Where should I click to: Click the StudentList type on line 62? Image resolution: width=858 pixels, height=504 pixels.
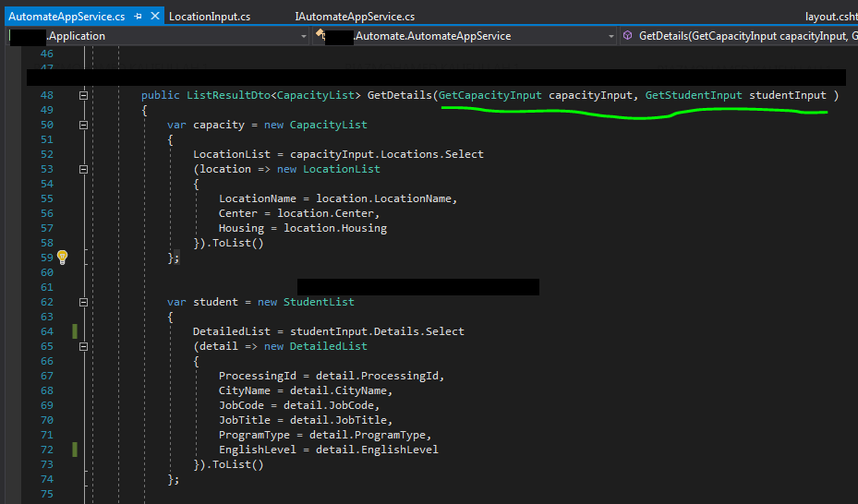[x=319, y=302]
